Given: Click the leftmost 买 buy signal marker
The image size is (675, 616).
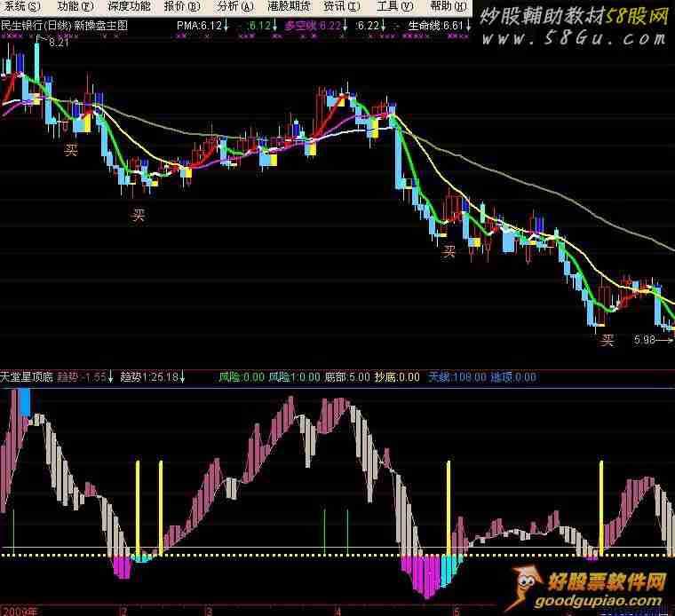Looking at the screenshot, I should (x=71, y=150).
